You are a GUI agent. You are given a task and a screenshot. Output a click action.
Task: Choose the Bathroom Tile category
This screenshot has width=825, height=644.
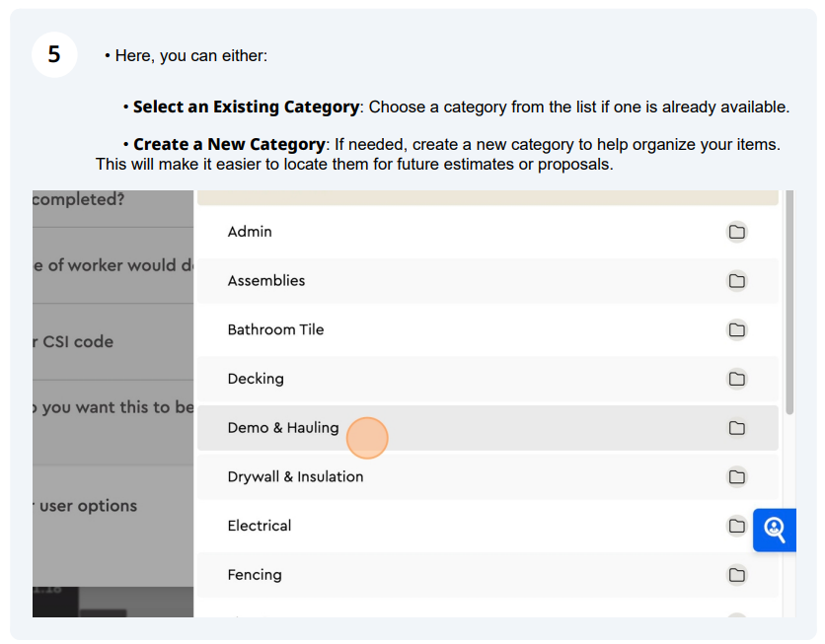487,329
